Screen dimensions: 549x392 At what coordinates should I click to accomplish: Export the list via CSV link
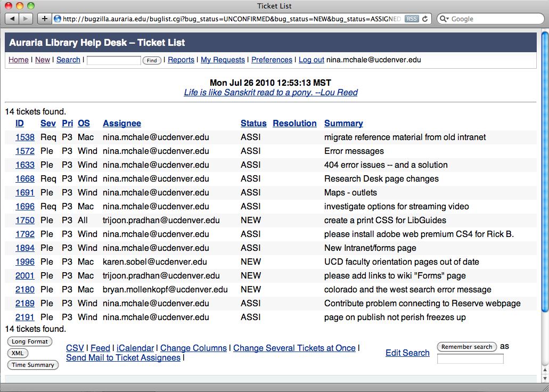tap(75, 348)
